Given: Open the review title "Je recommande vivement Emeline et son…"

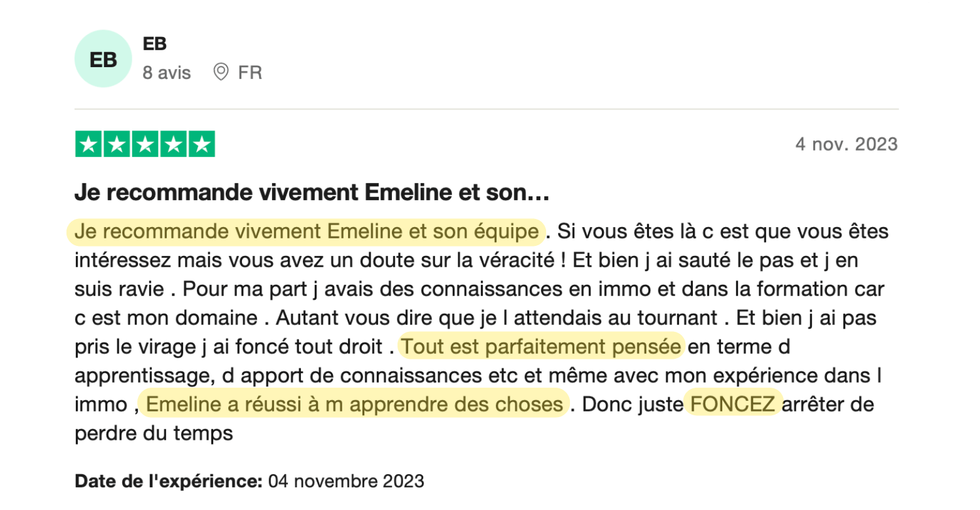Looking at the screenshot, I should [x=312, y=192].
